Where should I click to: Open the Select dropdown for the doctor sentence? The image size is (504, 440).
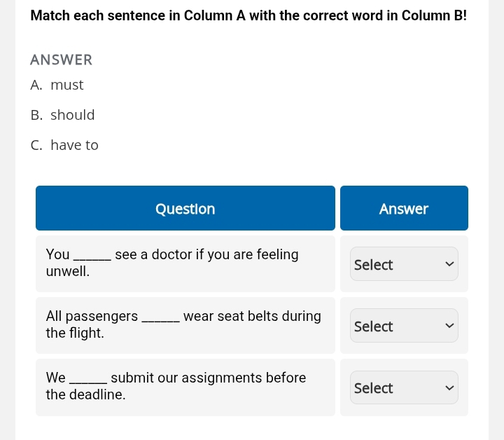point(404,264)
